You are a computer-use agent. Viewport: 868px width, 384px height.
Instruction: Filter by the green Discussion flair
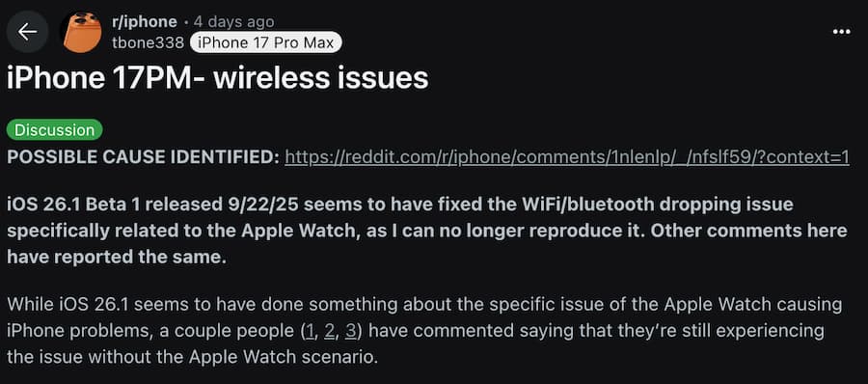[55, 130]
